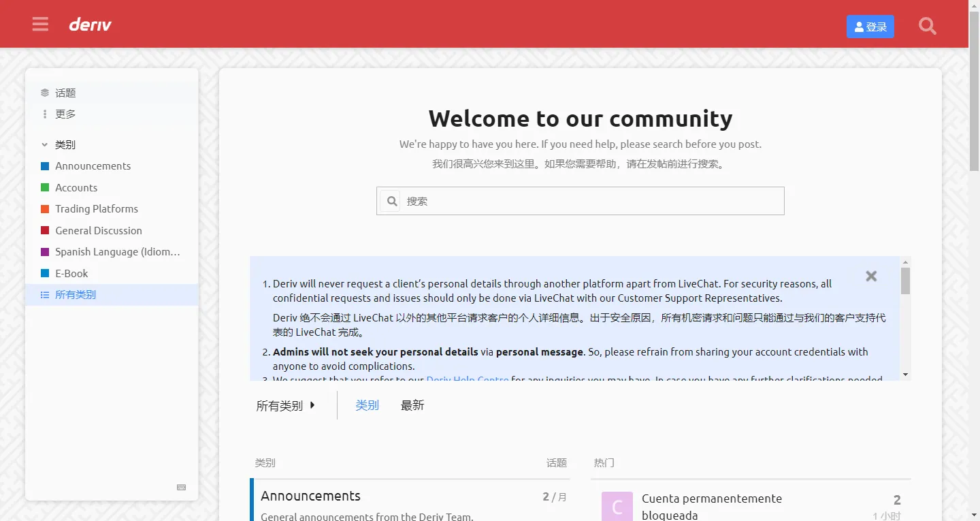The height and width of the screenshot is (521, 980).
Task: Click the magnifier icon inside the search box
Action: (x=391, y=201)
